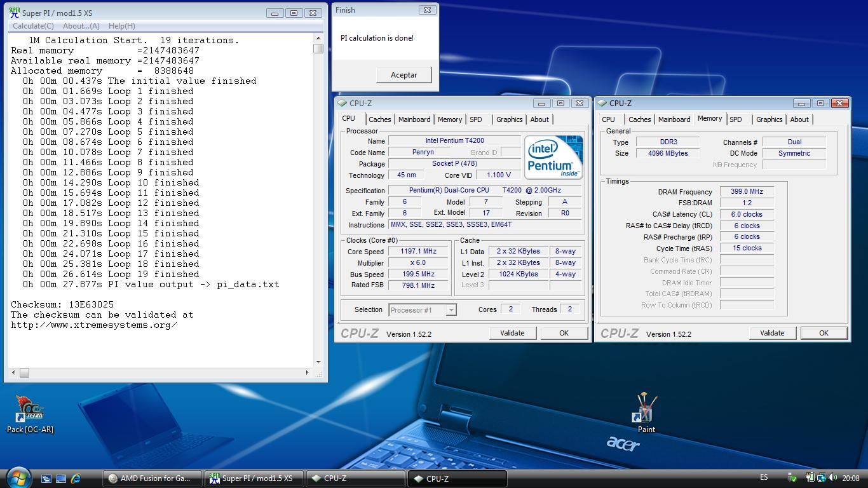The height and width of the screenshot is (488, 868).
Task: Select Mainboard tab in Memory window
Action: click(x=674, y=119)
